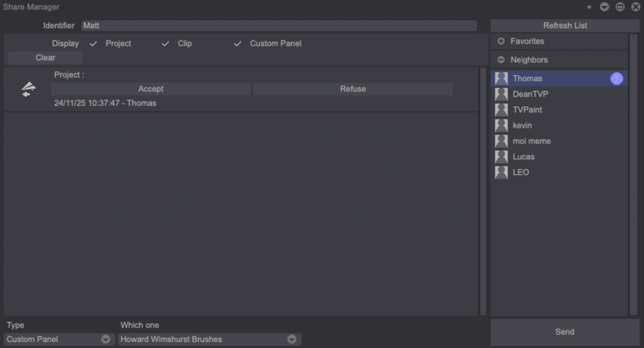Disable the Custom Panel display checkbox
This screenshot has height=348, width=644.
point(237,44)
